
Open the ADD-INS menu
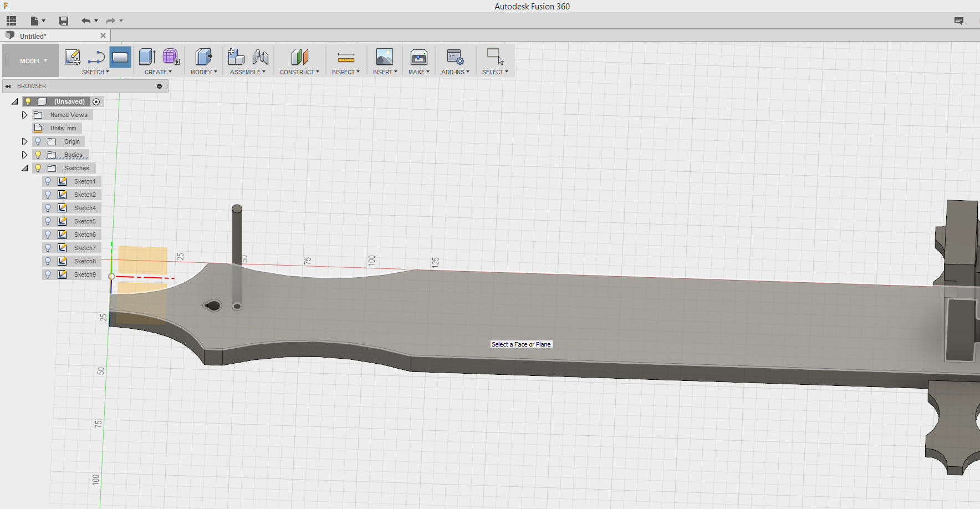[x=455, y=72]
